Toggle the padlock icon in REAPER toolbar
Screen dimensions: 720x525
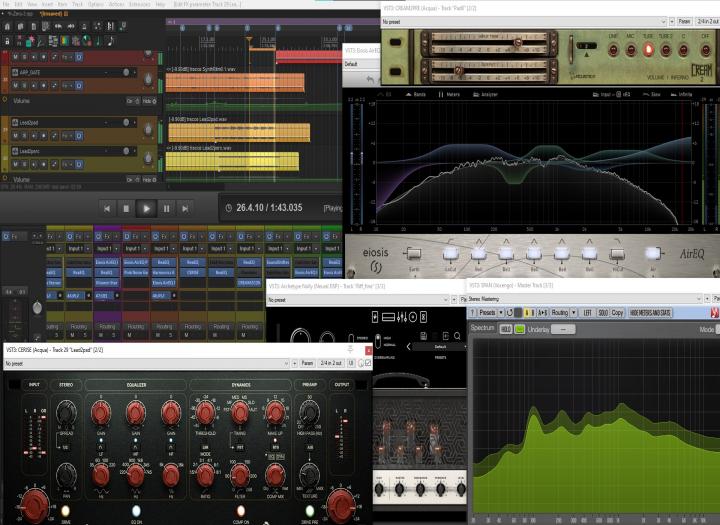[7, 41]
